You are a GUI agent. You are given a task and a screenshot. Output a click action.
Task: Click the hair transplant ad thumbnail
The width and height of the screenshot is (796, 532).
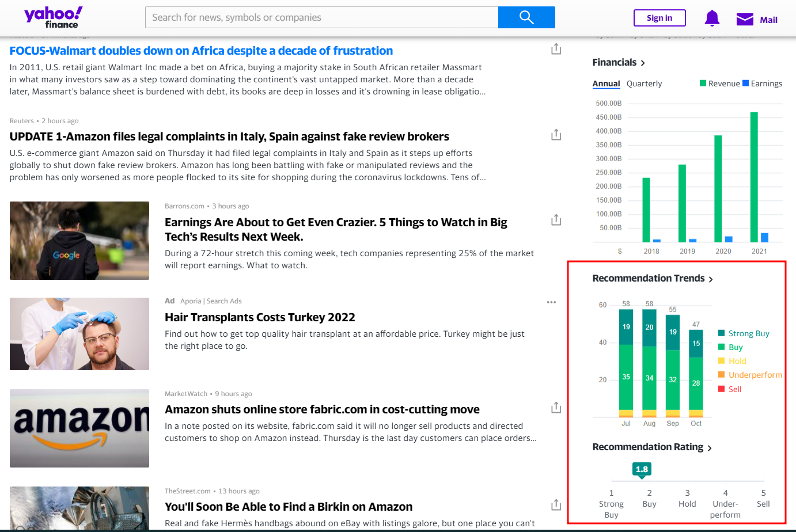click(x=79, y=334)
